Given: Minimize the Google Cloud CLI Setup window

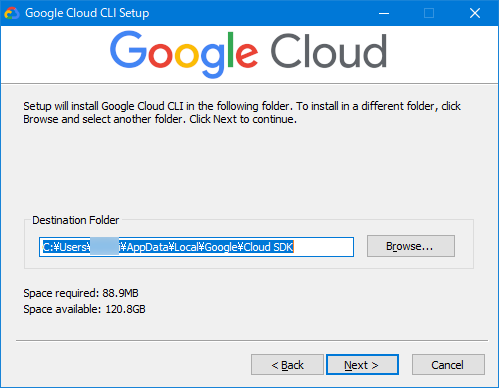Looking at the screenshot, I should point(384,13).
